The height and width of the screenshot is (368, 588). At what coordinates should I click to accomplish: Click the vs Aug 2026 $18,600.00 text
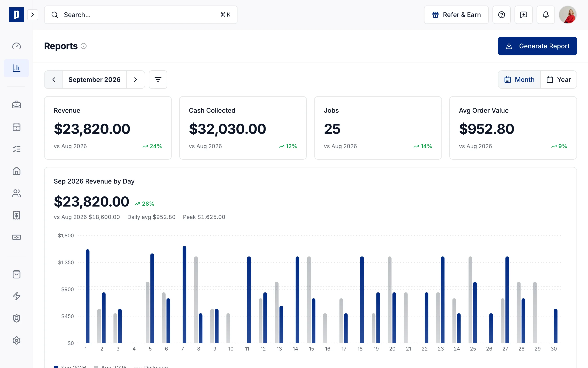[x=87, y=217]
